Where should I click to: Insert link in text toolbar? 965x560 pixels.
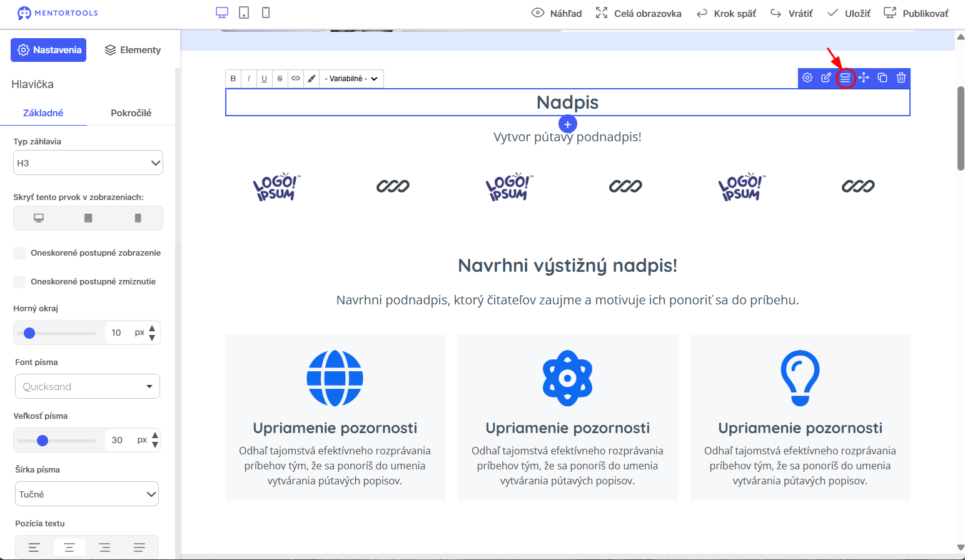click(x=296, y=79)
